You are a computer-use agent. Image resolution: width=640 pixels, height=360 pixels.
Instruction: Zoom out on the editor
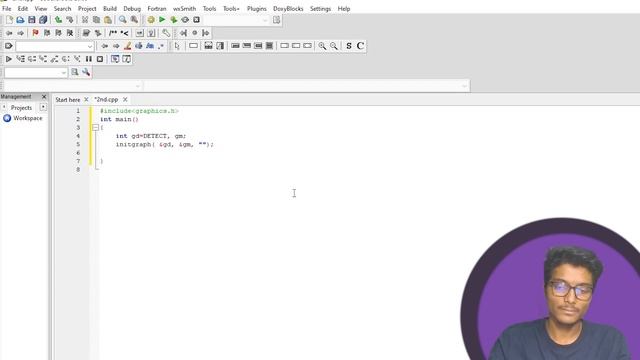click(334, 46)
